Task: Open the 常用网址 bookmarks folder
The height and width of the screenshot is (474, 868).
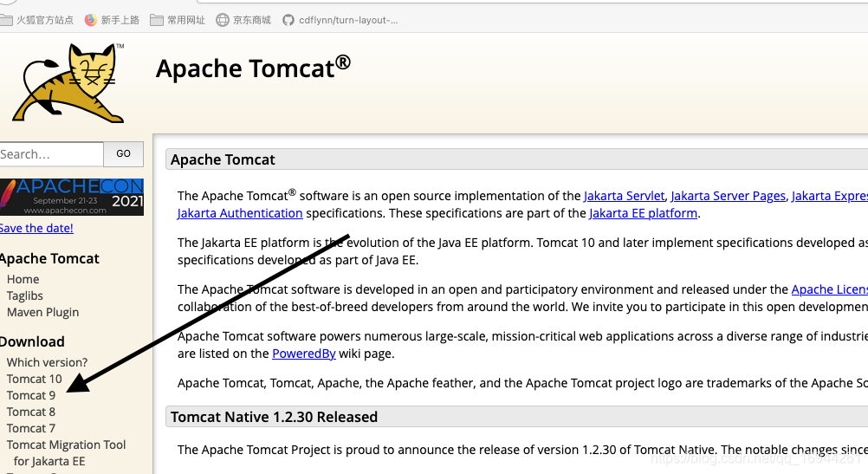Action: point(178,20)
